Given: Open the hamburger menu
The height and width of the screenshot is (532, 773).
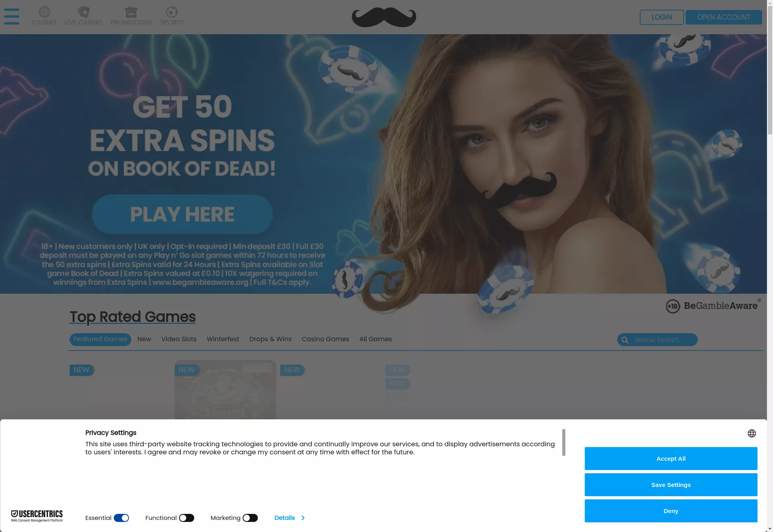Looking at the screenshot, I should click(x=12, y=16).
